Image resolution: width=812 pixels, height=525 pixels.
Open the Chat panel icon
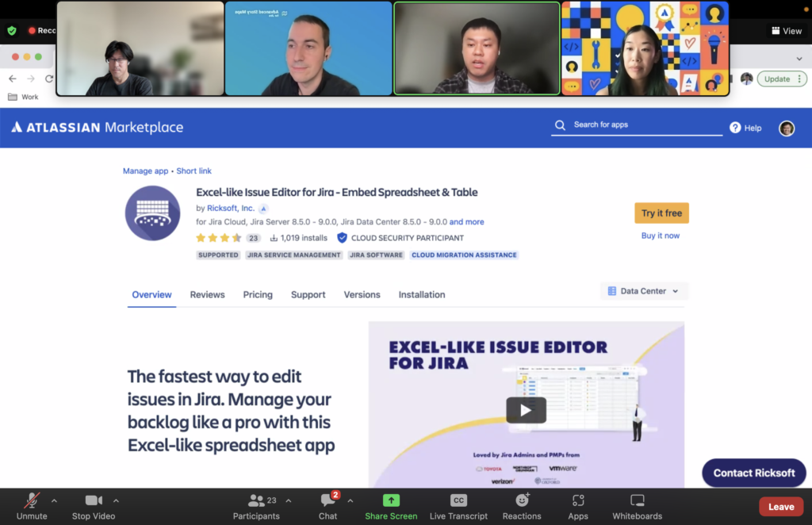[327, 501]
